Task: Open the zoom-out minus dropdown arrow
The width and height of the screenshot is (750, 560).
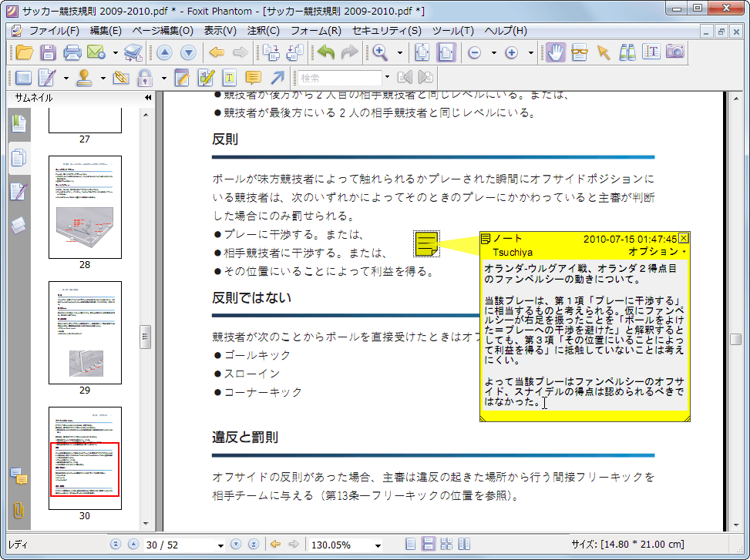Action: pos(493,52)
